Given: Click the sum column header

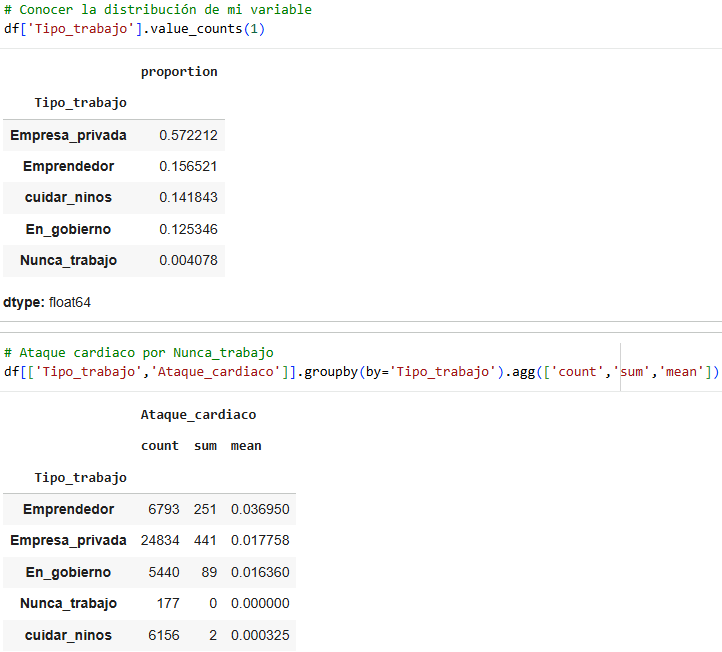Looking at the screenshot, I should (205, 446).
